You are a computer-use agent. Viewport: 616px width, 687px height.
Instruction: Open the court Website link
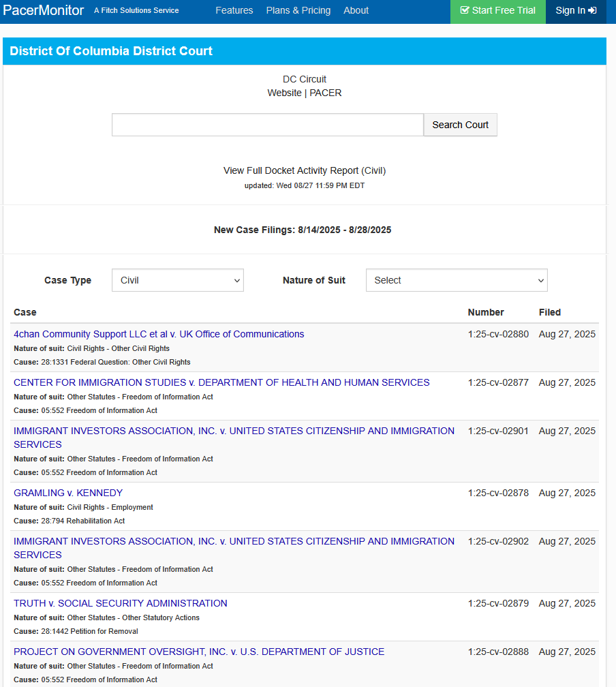tap(284, 93)
